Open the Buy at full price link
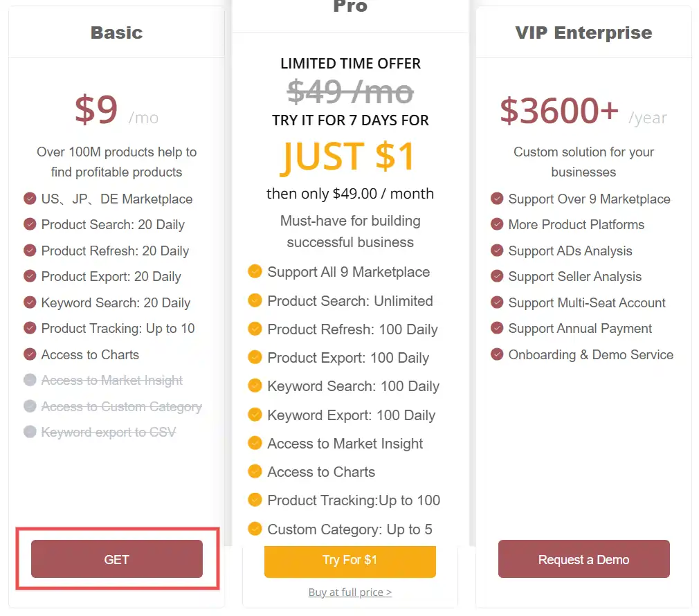This screenshot has height=616, width=699. (x=349, y=592)
